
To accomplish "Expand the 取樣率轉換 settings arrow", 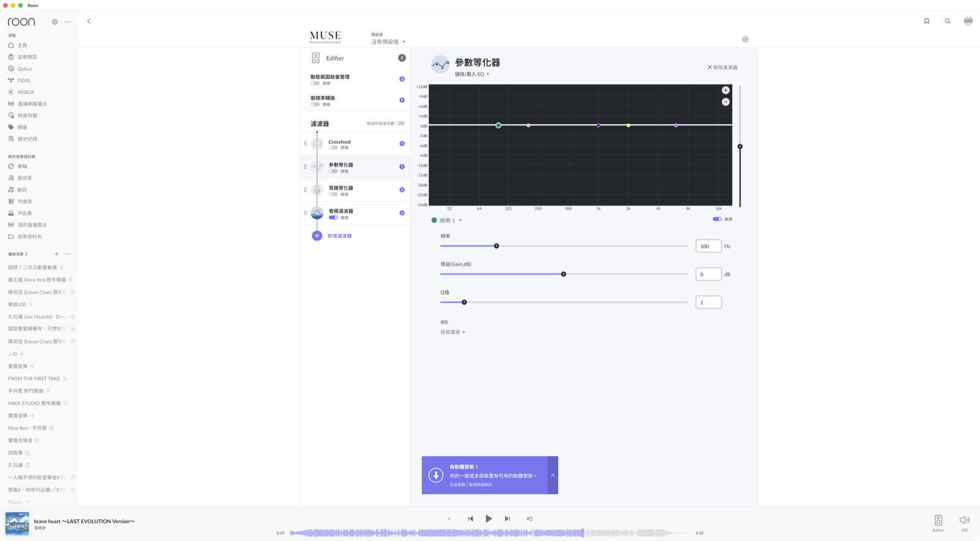I will (402, 100).
